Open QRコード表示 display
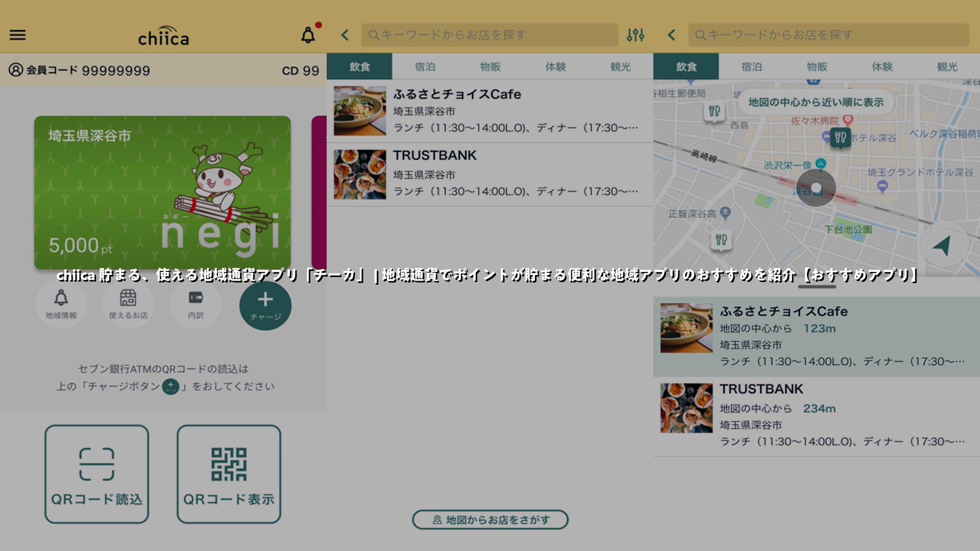This screenshot has width=980, height=551. pos(229,474)
